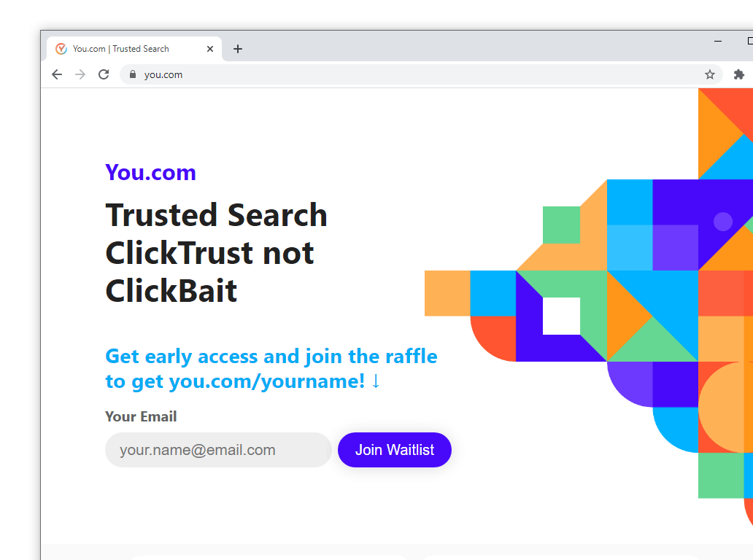
Task: Click the bookmark star icon
Action: click(709, 74)
